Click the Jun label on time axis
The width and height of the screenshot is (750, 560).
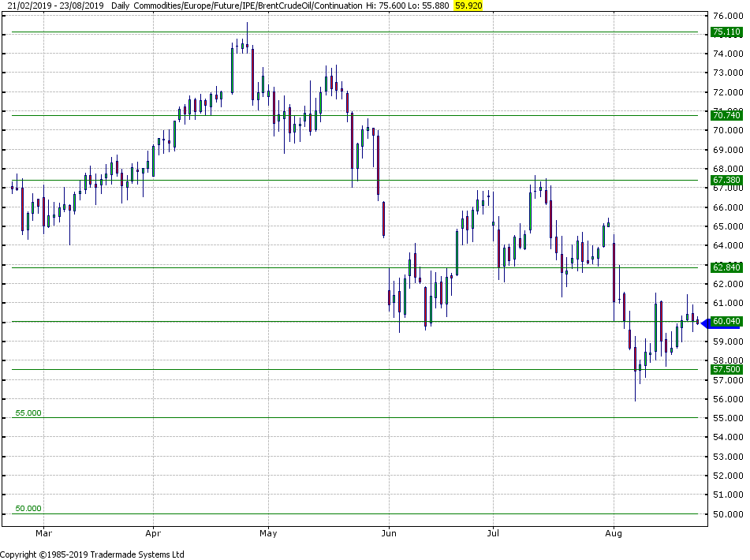(x=388, y=533)
